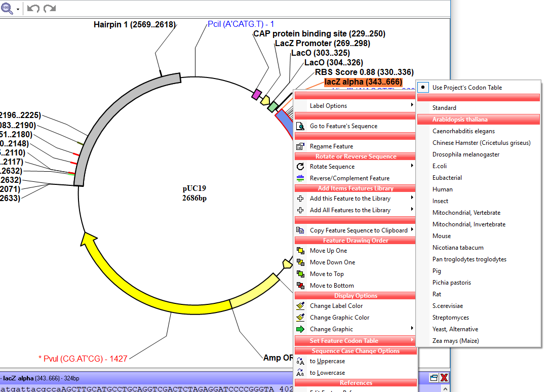Click the Move to Bottom icon
Viewport: 551px width, 392px height.
(x=300, y=286)
